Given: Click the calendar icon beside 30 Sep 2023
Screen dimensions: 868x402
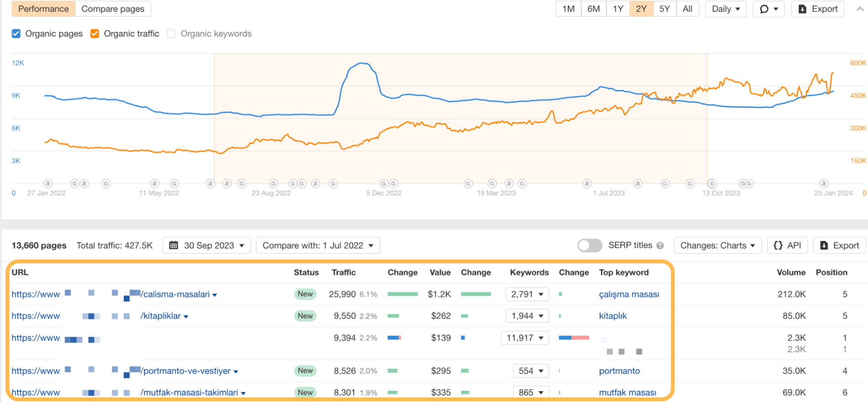Looking at the screenshot, I should 174,245.
